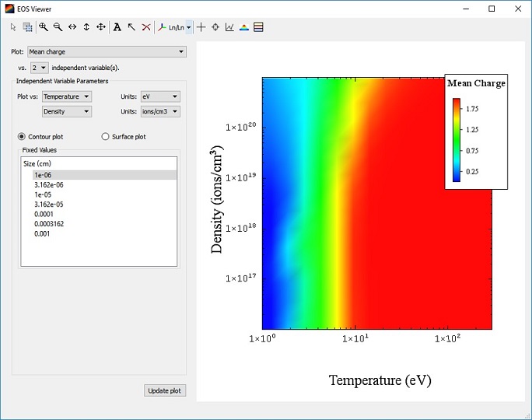Open the independent variables count dropdown
The image size is (532, 420).
click(x=39, y=68)
